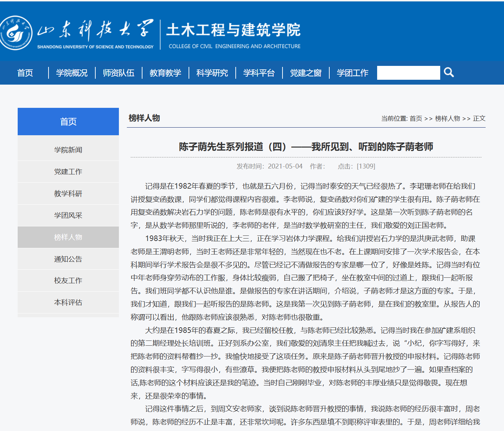Select highlighted 榜样人物 sidebar item
The width and height of the screenshot is (504, 431).
pyautogui.click(x=68, y=237)
